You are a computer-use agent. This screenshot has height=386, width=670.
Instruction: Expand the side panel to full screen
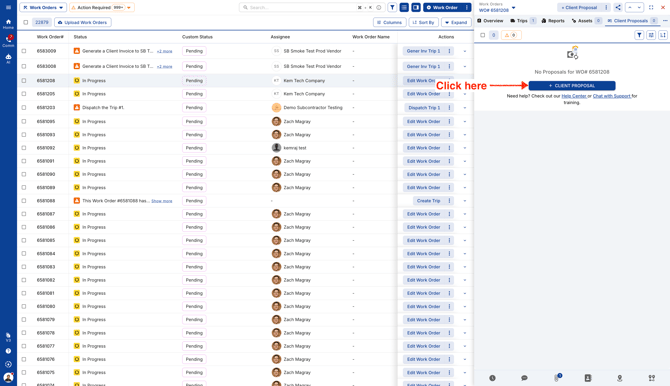pyautogui.click(x=651, y=7)
